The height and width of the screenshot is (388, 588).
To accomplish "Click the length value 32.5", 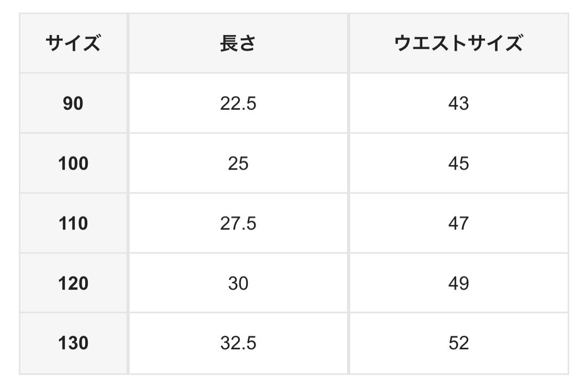I will pos(238,344).
